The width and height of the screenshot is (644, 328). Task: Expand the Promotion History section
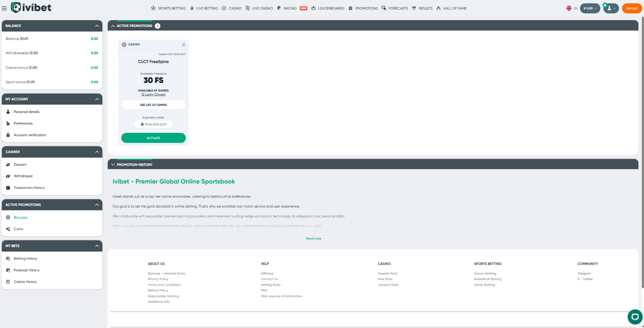click(113, 165)
